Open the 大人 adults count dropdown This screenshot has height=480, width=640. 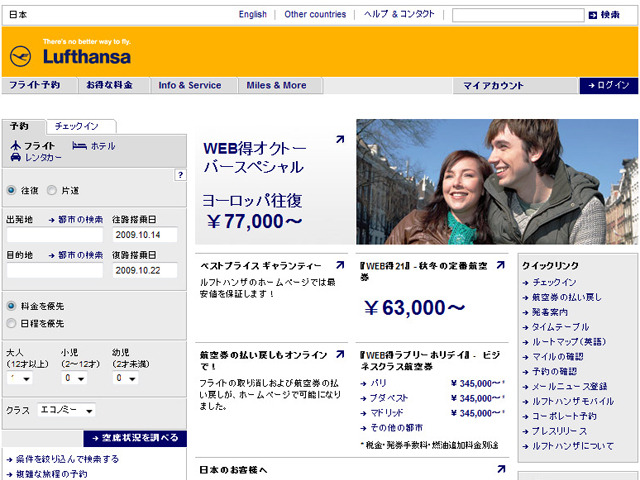pos(20,378)
